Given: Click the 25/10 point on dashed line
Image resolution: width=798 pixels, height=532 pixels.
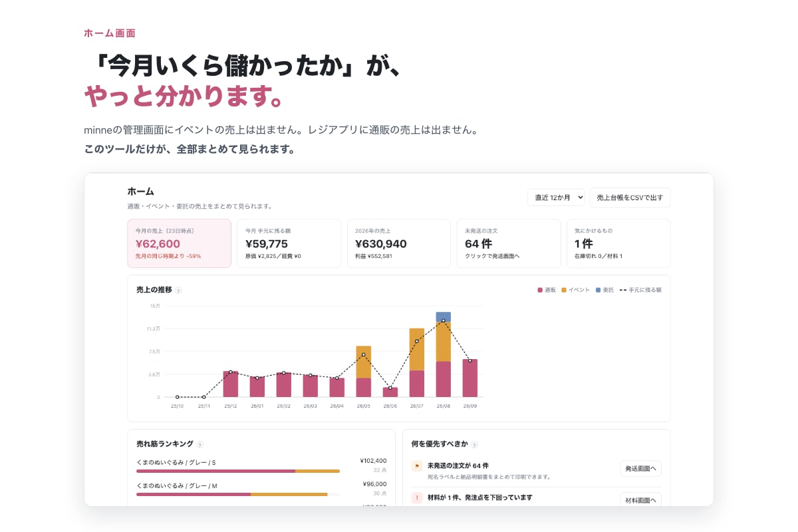Looking at the screenshot, I should (178, 397).
